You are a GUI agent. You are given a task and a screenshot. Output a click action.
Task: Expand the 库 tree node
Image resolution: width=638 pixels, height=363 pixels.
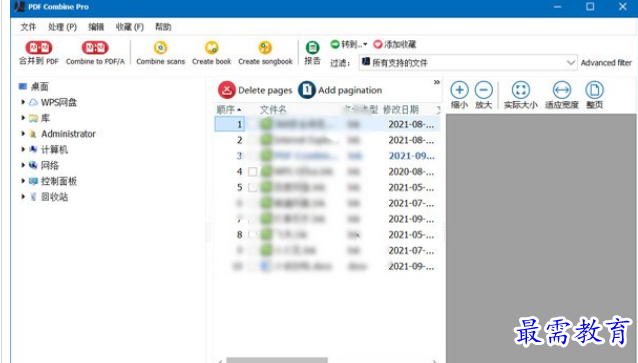[23, 118]
